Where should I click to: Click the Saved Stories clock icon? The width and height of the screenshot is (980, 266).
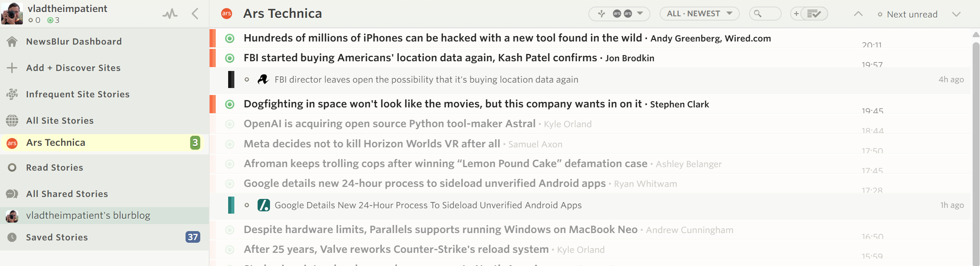click(12, 237)
